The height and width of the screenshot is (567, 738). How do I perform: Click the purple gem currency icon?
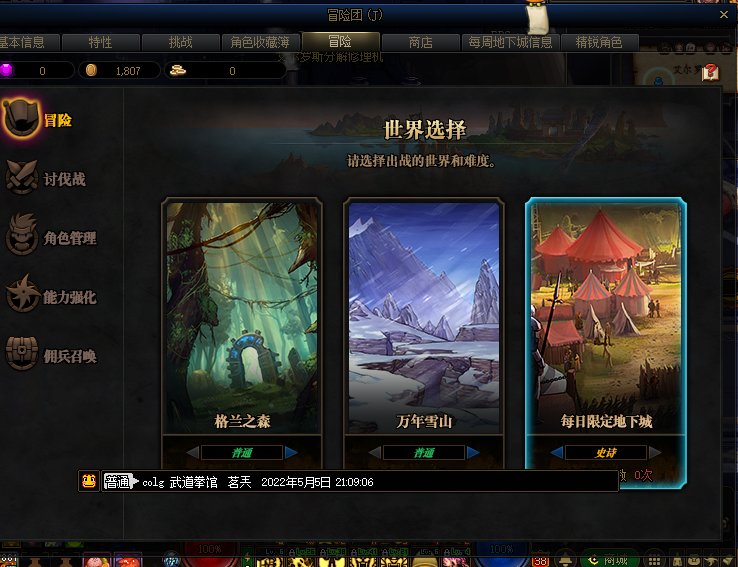point(6,70)
